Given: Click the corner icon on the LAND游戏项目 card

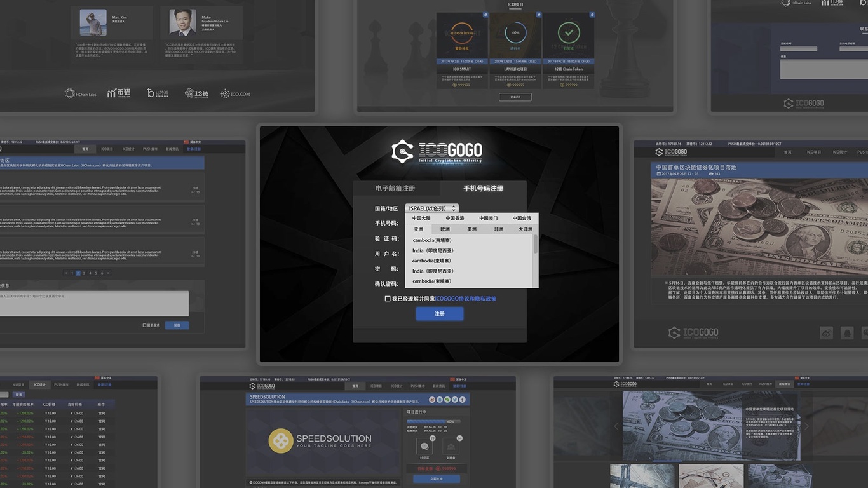Looking at the screenshot, I should tap(539, 15).
